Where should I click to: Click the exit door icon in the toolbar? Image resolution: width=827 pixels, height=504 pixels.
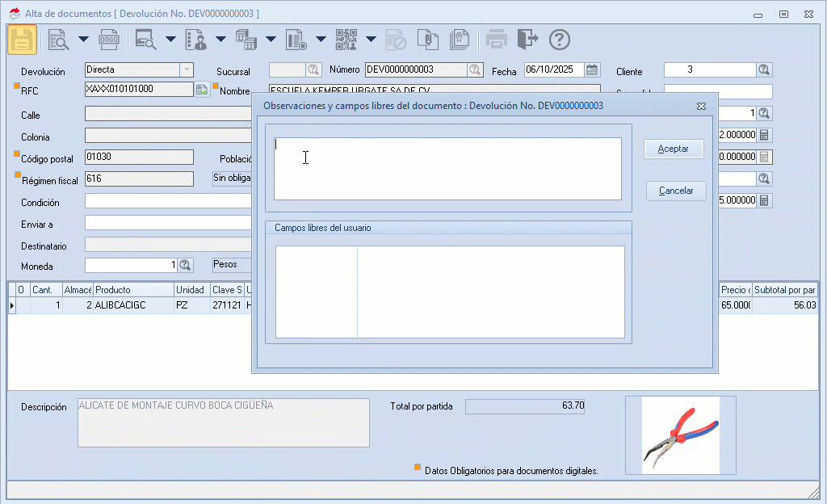527,40
